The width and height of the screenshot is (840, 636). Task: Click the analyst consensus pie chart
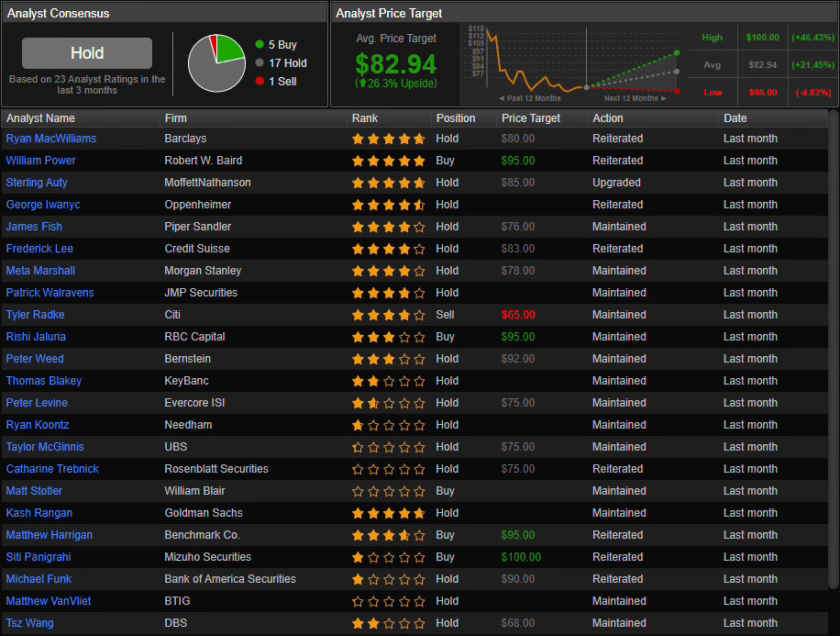point(216,63)
